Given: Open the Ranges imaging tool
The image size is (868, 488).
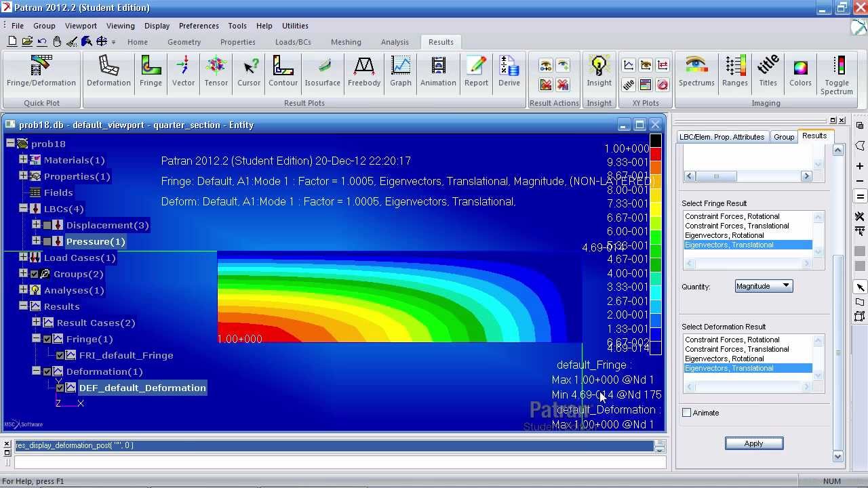Looking at the screenshot, I should point(734,72).
